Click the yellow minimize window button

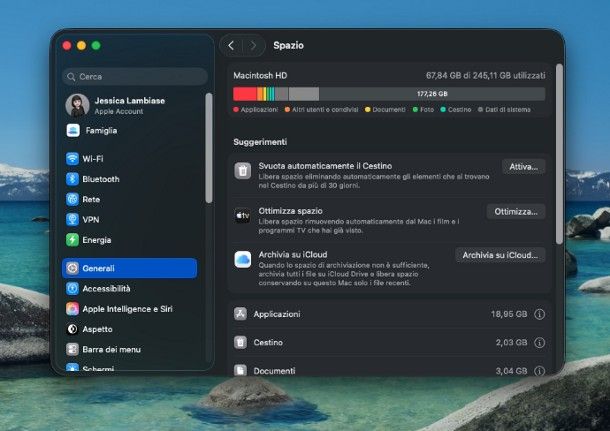[x=81, y=46]
